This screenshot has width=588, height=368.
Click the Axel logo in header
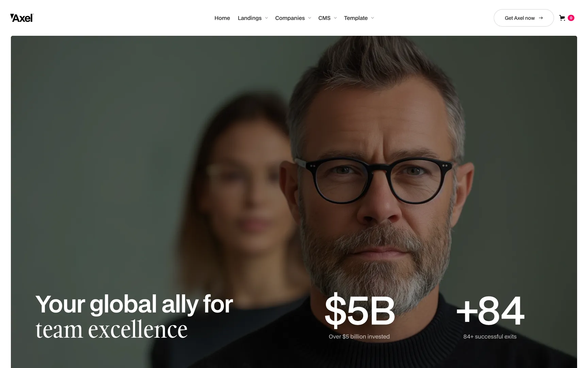[22, 18]
